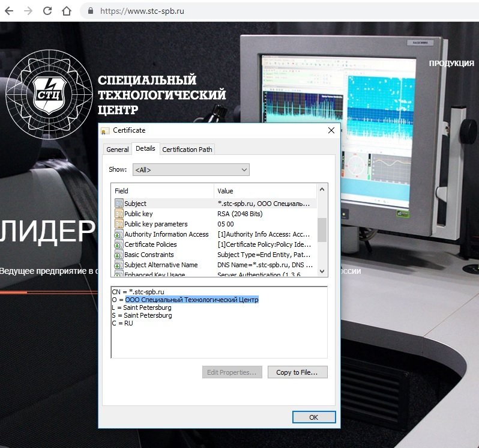This screenshot has width=479, height=448.
Task: Click the S = Saint Petersburg line
Action: pyautogui.click(x=142, y=315)
